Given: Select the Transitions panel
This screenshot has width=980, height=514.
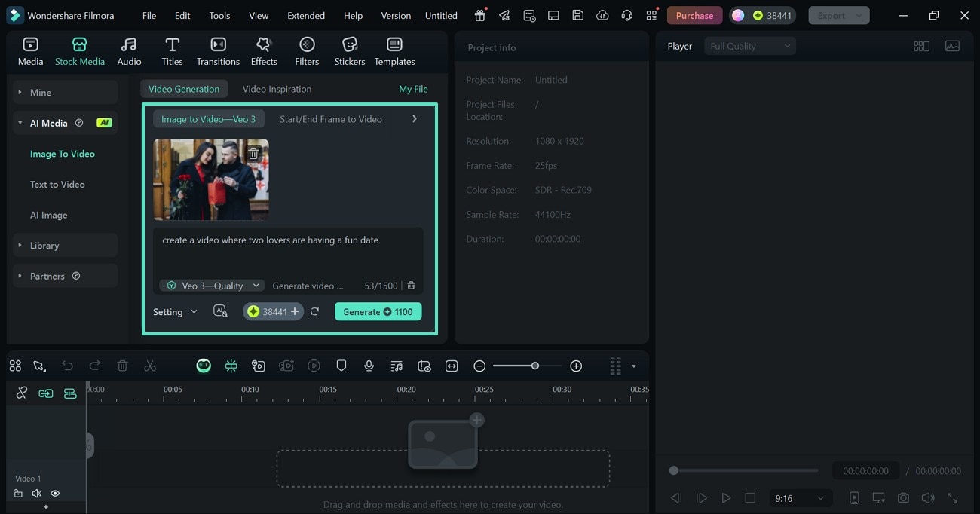Looking at the screenshot, I should pyautogui.click(x=218, y=50).
